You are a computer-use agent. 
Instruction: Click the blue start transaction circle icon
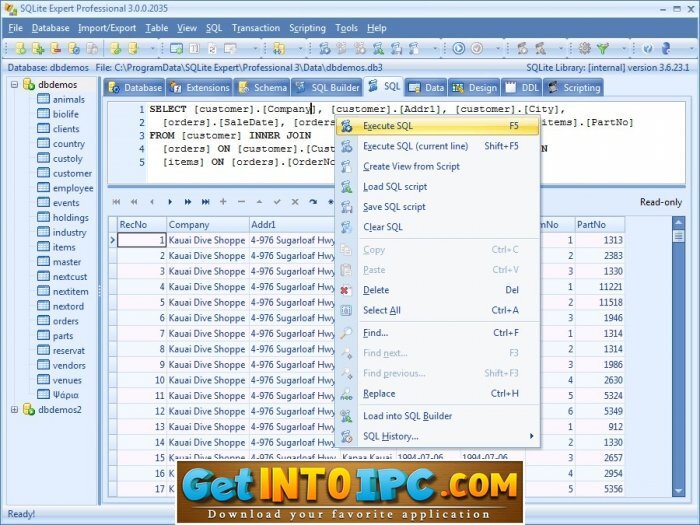[x=458, y=48]
